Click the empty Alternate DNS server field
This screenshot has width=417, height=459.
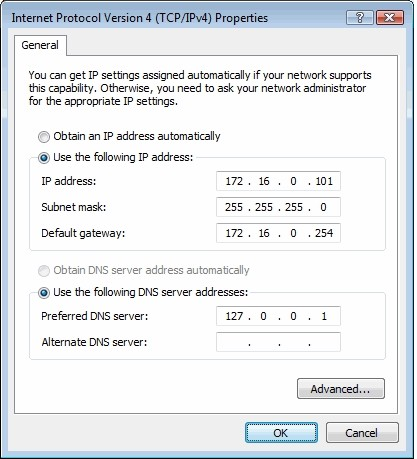278,342
